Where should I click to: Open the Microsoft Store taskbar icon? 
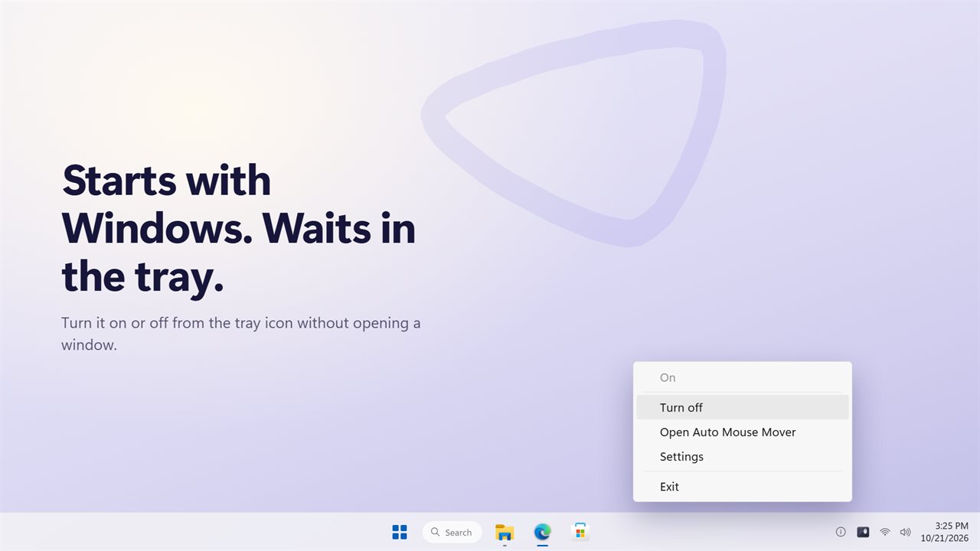[580, 532]
